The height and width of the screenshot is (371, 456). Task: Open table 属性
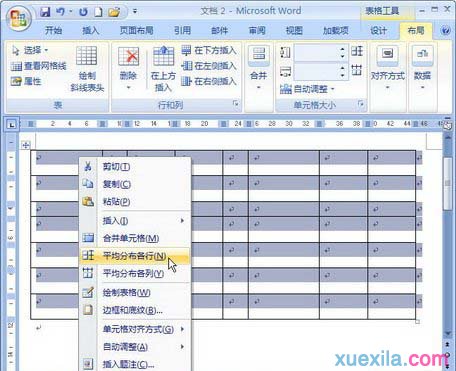26,81
